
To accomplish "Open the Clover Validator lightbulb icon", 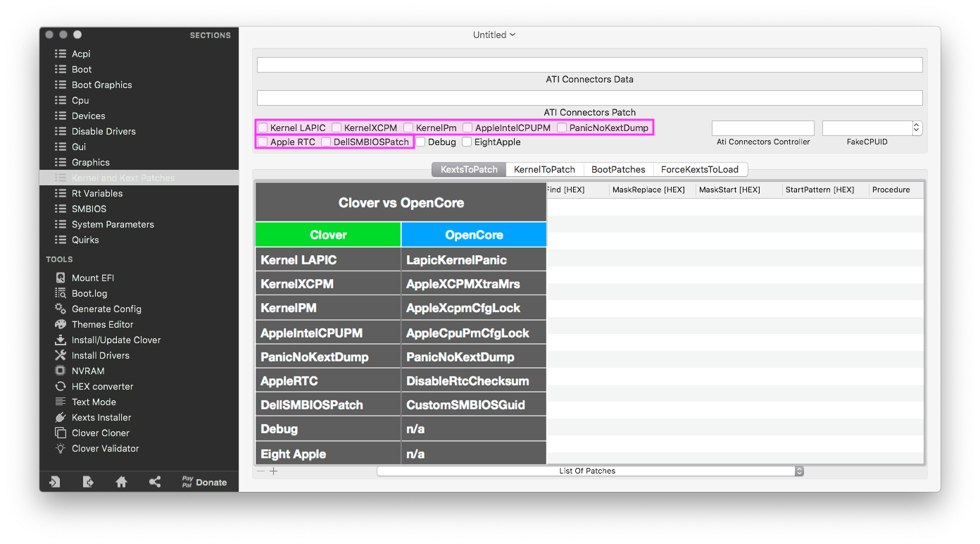I will pos(61,448).
